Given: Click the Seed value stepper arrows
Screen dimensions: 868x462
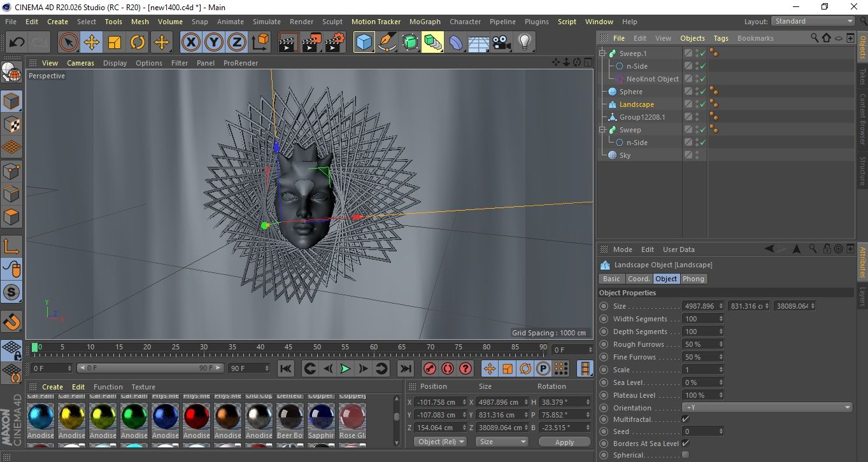Looking at the screenshot, I should coord(721,431).
